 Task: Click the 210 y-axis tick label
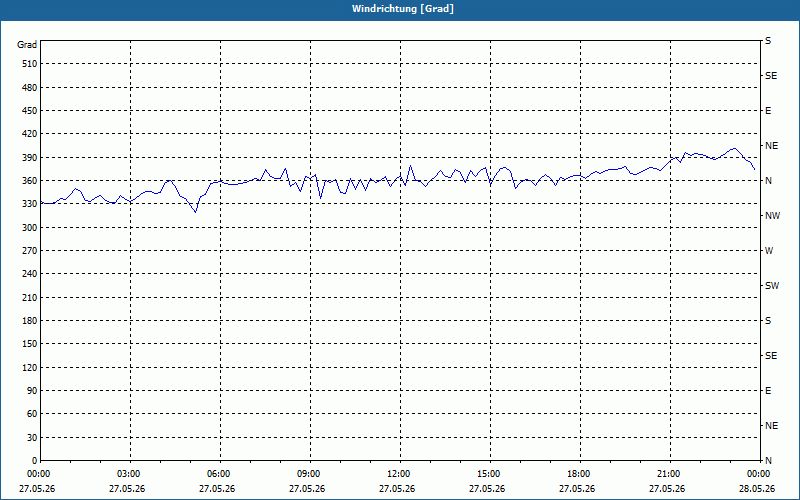pos(30,297)
